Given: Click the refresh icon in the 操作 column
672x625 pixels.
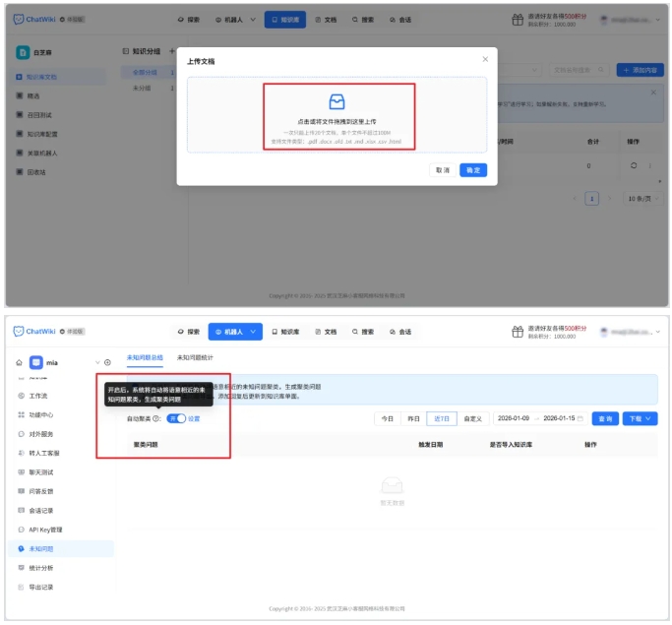Looking at the screenshot, I should pyautogui.click(x=634, y=165).
